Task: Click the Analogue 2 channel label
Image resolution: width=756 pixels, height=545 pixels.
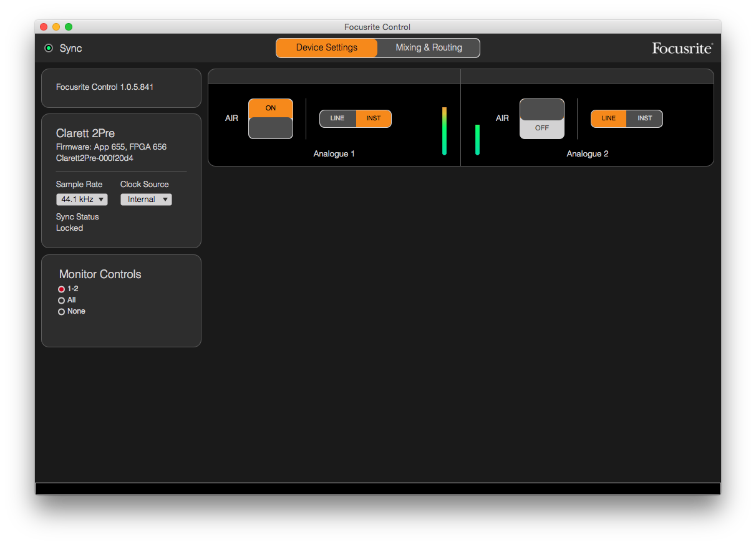Action: [588, 154]
